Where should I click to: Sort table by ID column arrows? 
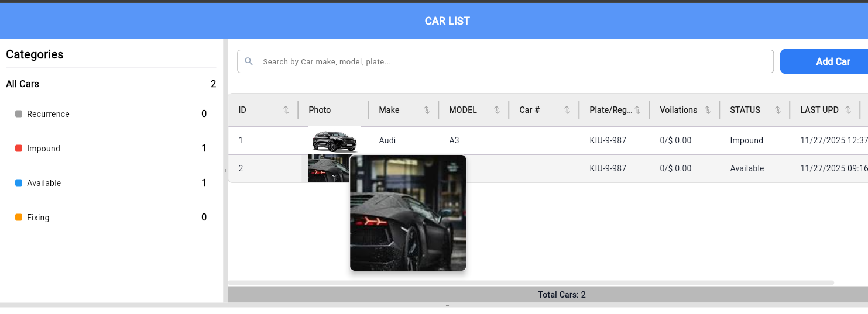pyautogui.click(x=286, y=110)
